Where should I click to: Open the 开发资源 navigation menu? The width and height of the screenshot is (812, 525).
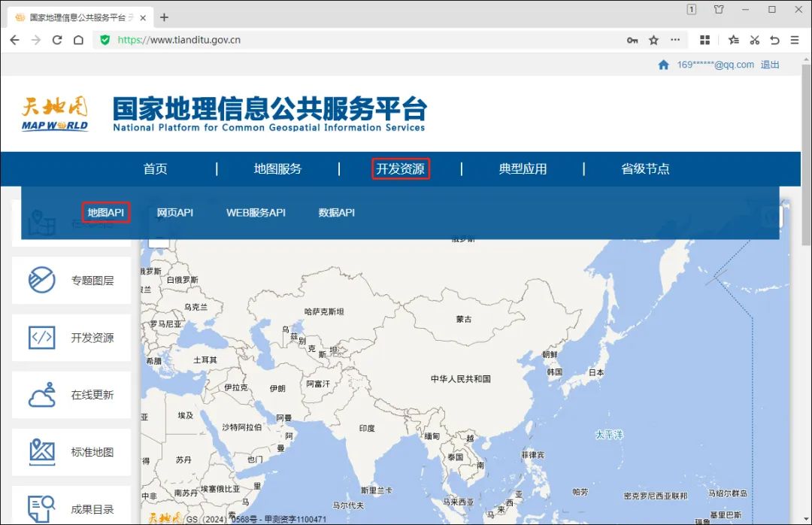click(400, 169)
